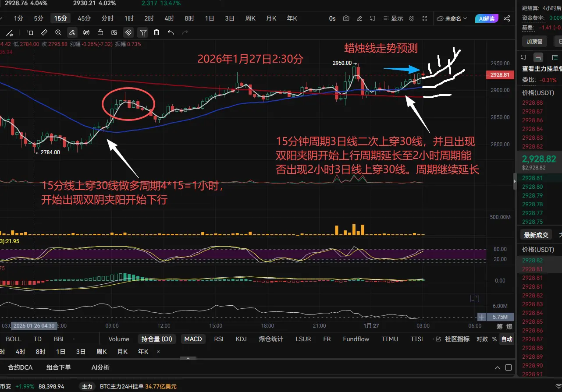
Task: Open the copy/clone drawing tool
Action: click(x=30, y=32)
